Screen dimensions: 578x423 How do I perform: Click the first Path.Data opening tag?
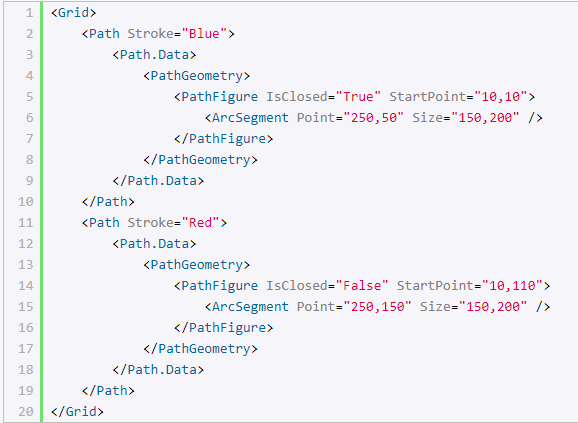[x=154, y=55]
